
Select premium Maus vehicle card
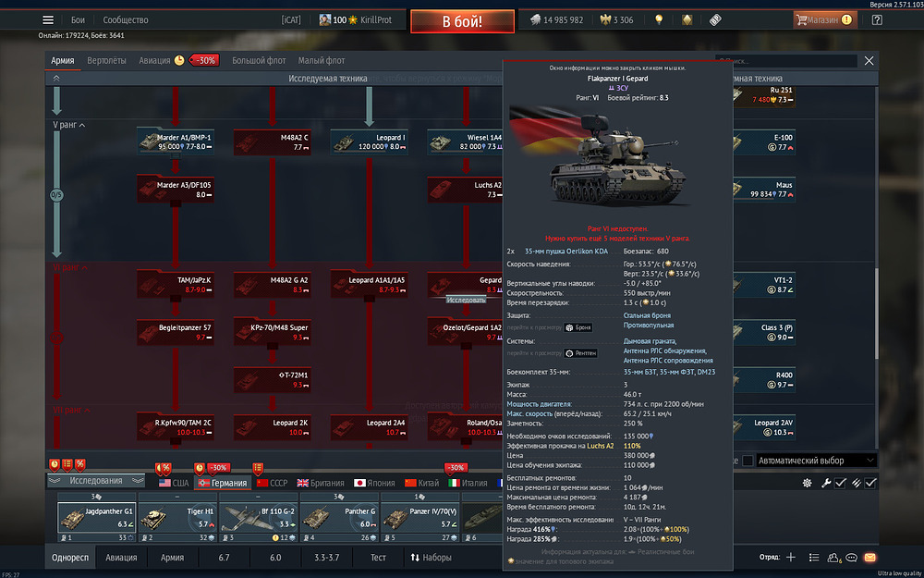click(764, 190)
